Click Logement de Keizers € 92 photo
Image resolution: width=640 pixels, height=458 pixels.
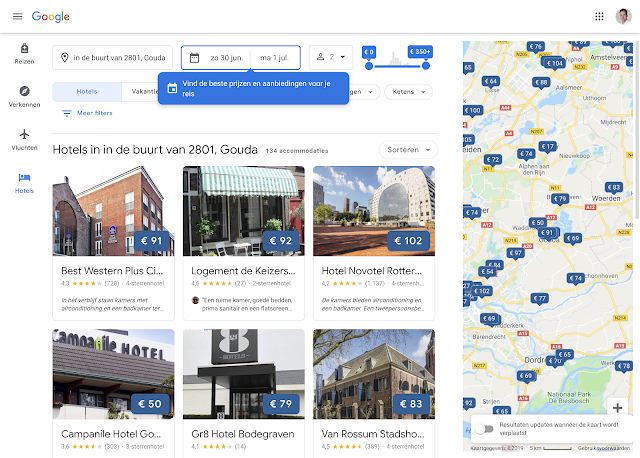tap(244, 211)
